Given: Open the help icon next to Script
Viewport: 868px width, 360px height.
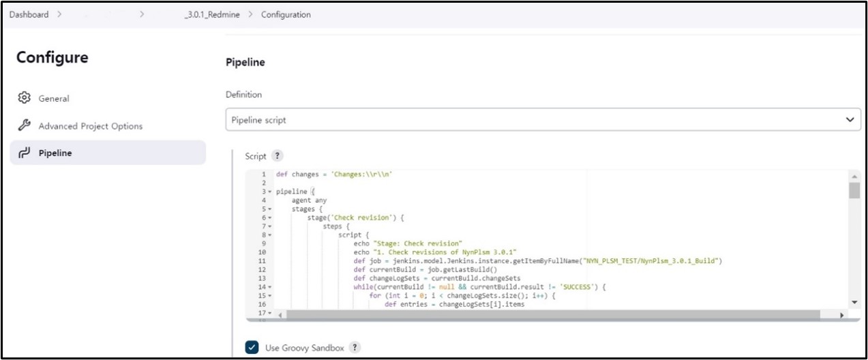Looking at the screenshot, I should (278, 156).
